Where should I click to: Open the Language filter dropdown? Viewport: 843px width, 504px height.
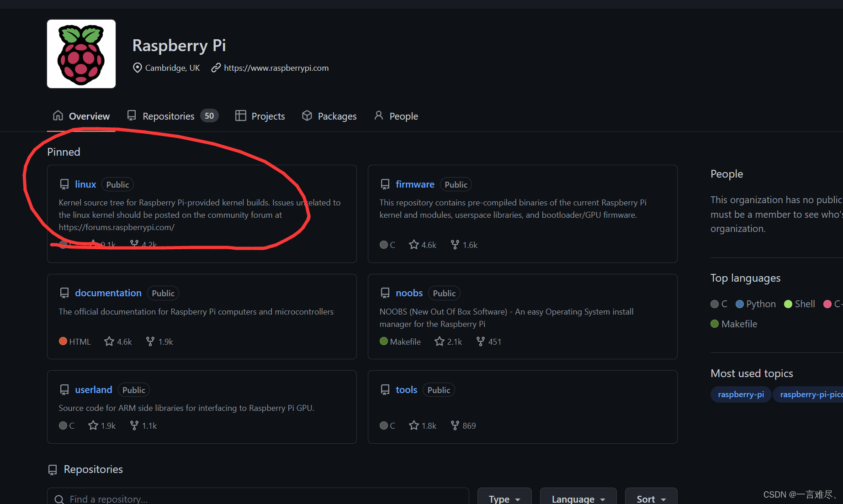[x=578, y=497]
